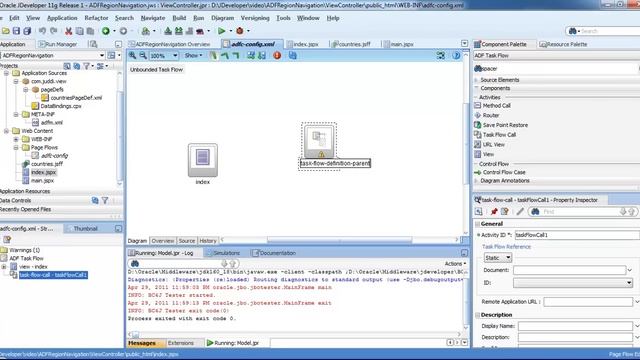The image size is (640, 360).
Task: Switch to the Overview tab of editor
Action: (163, 241)
